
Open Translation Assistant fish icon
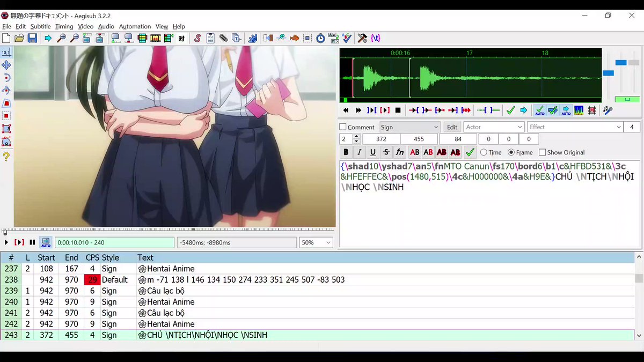tap(294, 38)
